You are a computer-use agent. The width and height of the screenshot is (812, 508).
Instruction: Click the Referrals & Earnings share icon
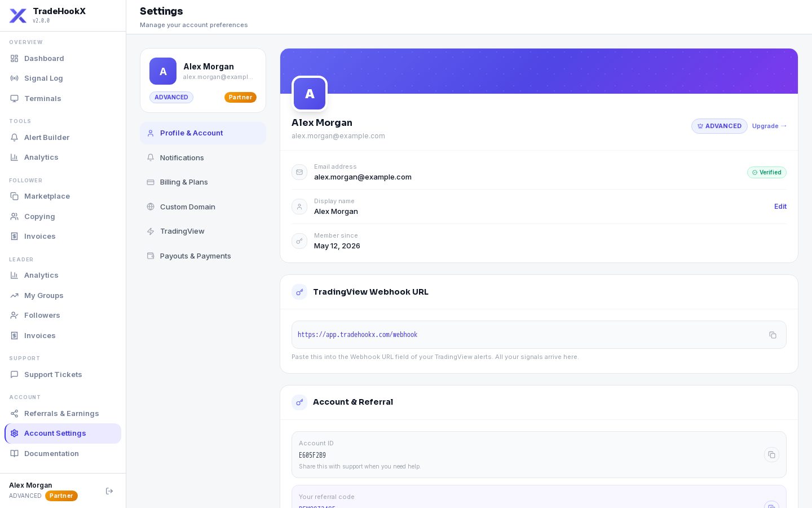[15, 414]
